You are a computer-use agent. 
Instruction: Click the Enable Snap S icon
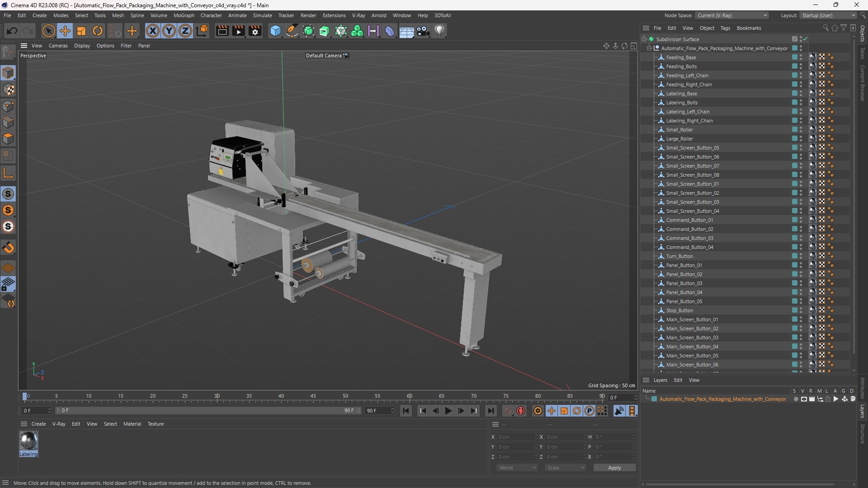pos(8,194)
